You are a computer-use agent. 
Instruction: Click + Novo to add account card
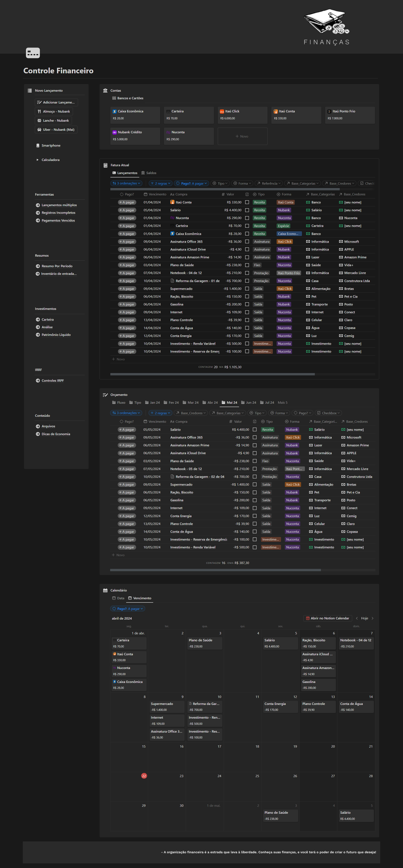click(242, 136)
